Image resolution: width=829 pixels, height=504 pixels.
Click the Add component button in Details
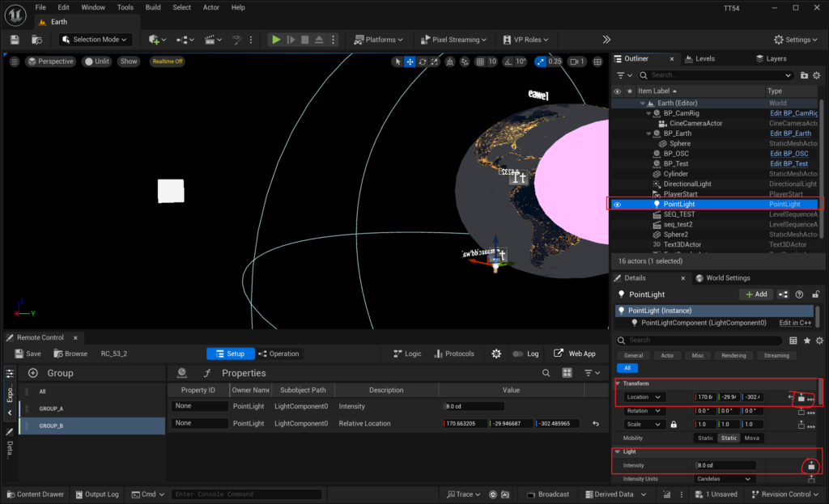point(756,294)
